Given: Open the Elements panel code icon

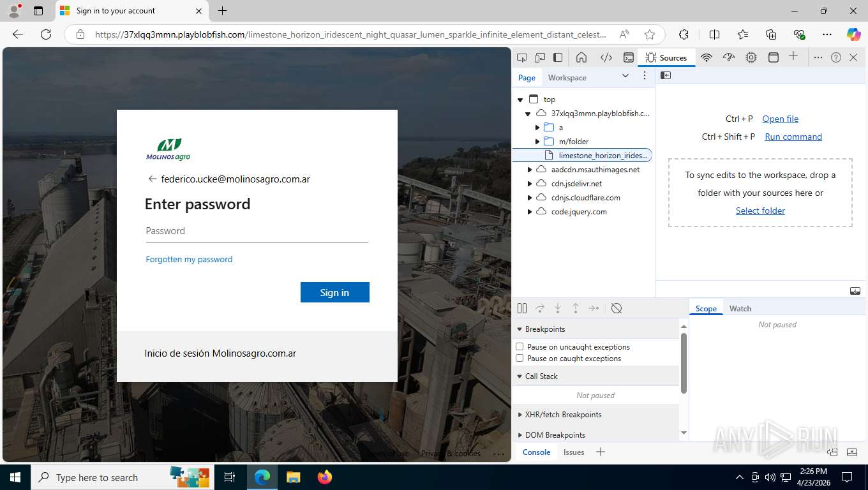Looking at the screenshot, I should coord(606,57).
